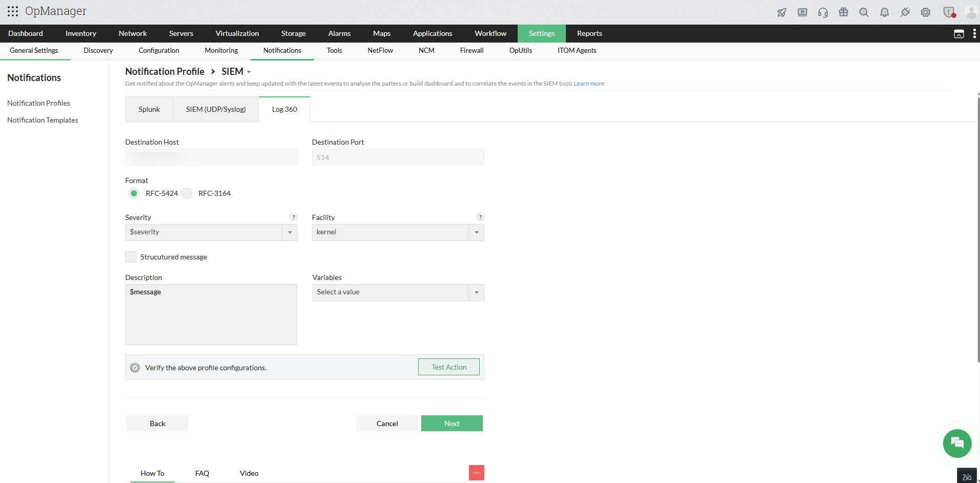Open the Video help tab
This screenshot has height=483, width=980.
coord(249,473)
